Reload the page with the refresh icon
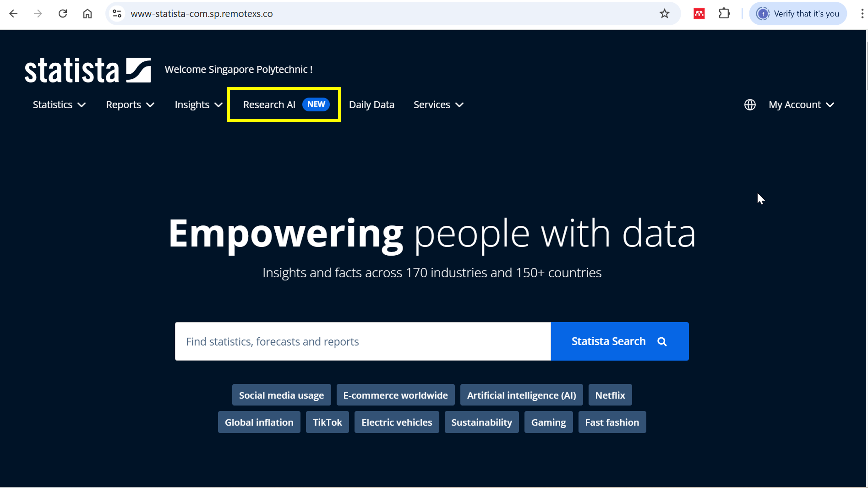This screenshot has height=488, width=868. pos(63,13)
